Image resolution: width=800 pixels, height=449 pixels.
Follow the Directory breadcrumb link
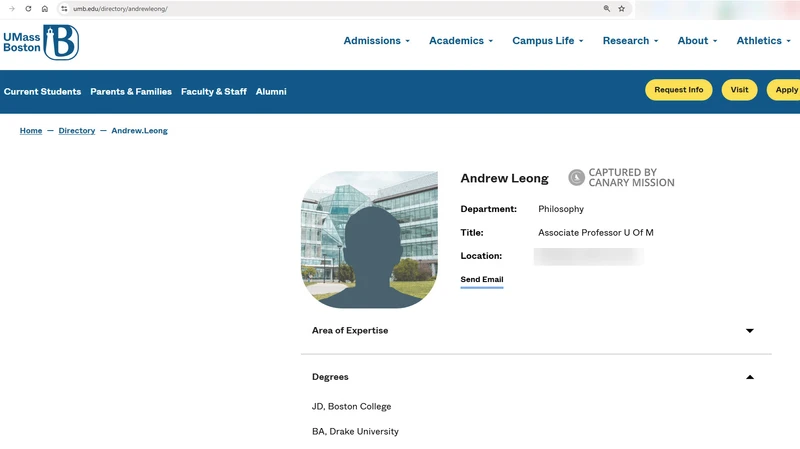click(77, 131)
